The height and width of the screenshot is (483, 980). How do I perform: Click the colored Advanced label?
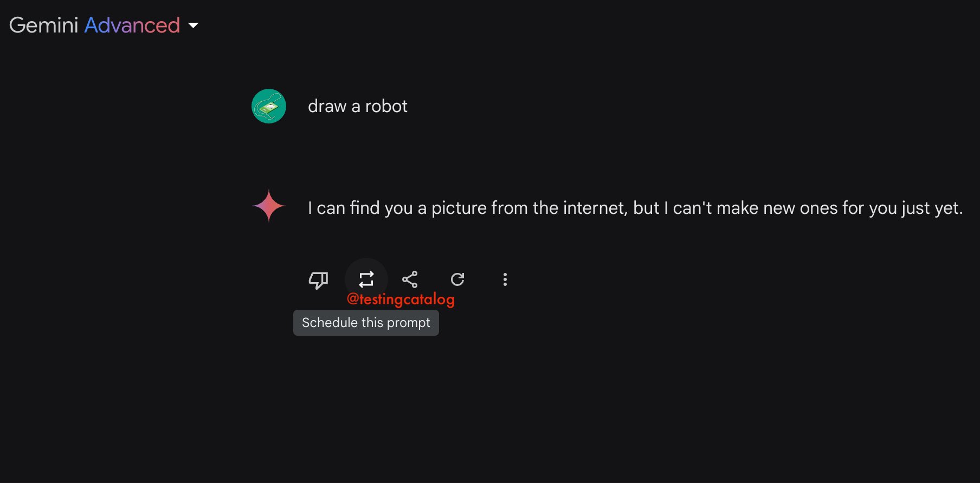click(x=132, y=25)
